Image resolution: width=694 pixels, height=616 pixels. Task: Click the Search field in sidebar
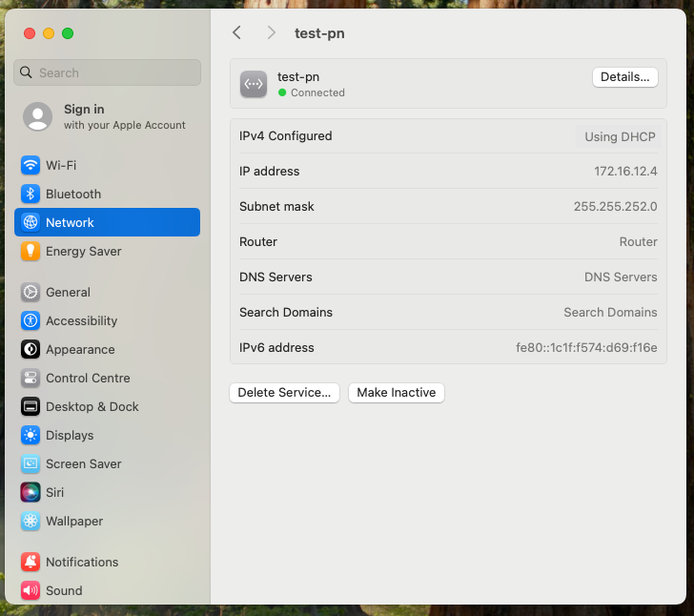[x=107, y=72]
